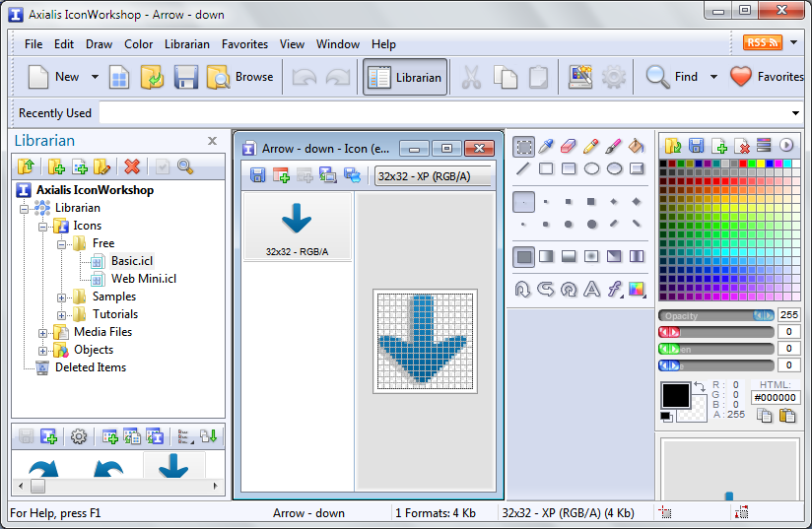Select the single pixel brush shape
812x529 pixels.
pos(523,202)
